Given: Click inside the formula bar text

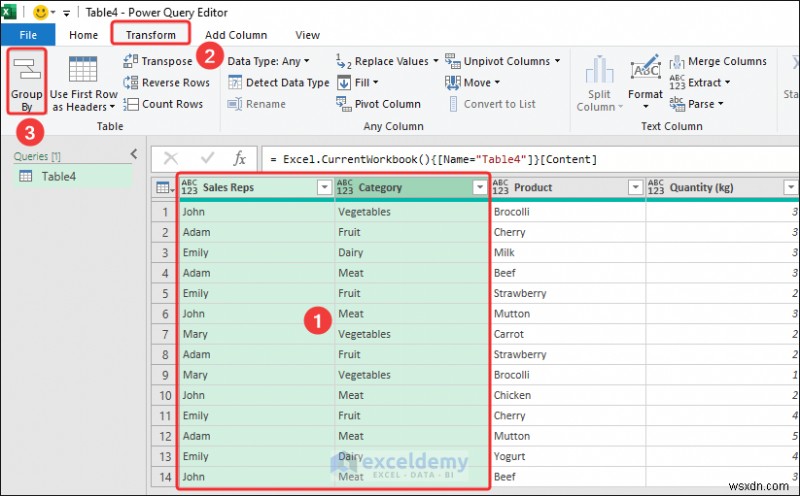Looking at the screenshot, I should (434, 159).
